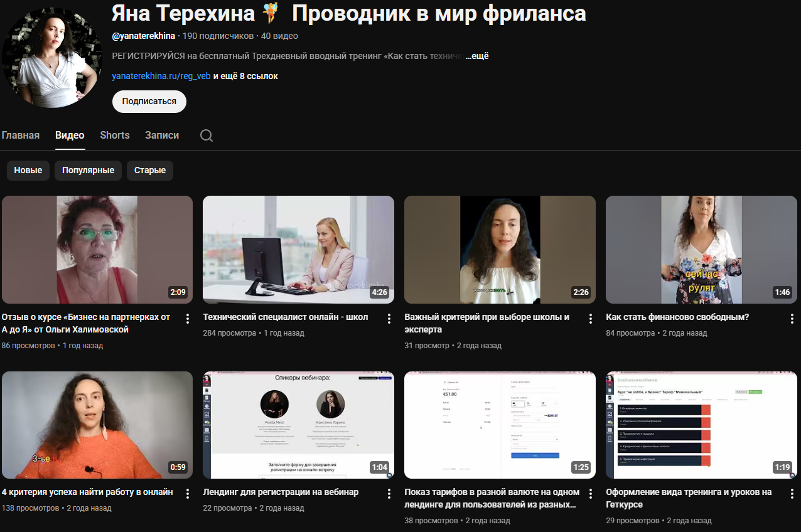The width and height of the screenshot is (801, 532).
Task: Sort videos by Старые
Action: tap(150, 170)
